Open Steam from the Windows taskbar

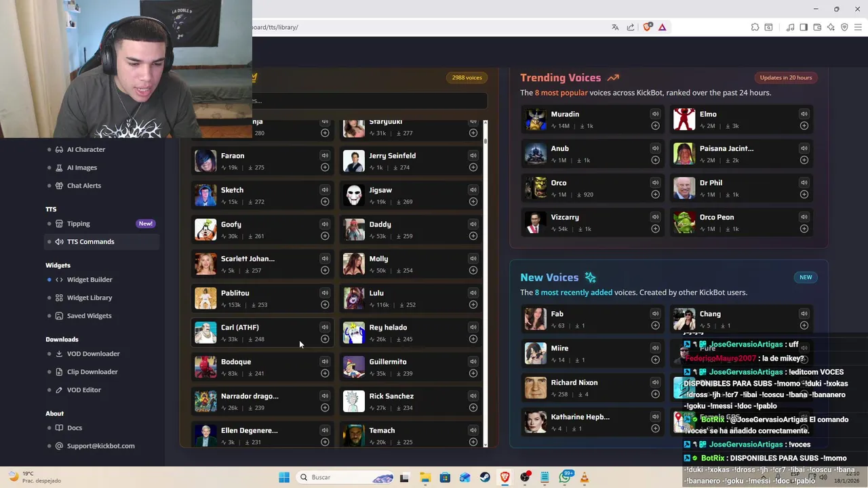tap(485, 477)
